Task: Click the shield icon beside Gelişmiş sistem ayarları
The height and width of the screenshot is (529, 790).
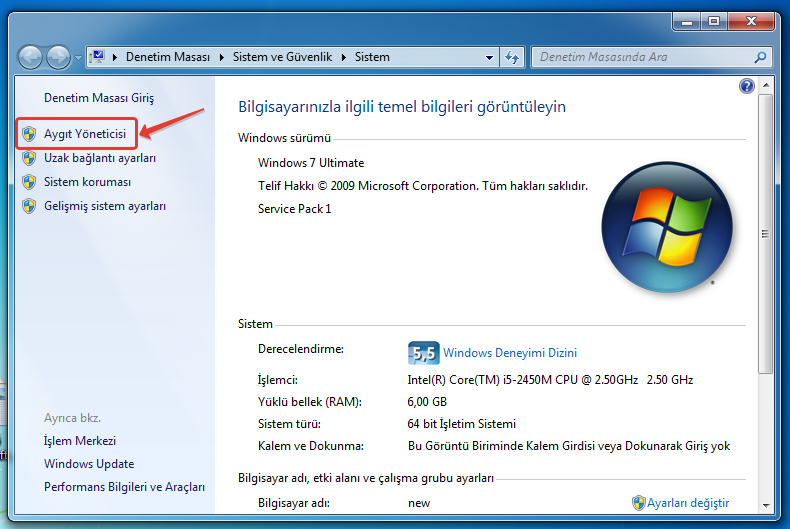Action: point(29,206)
